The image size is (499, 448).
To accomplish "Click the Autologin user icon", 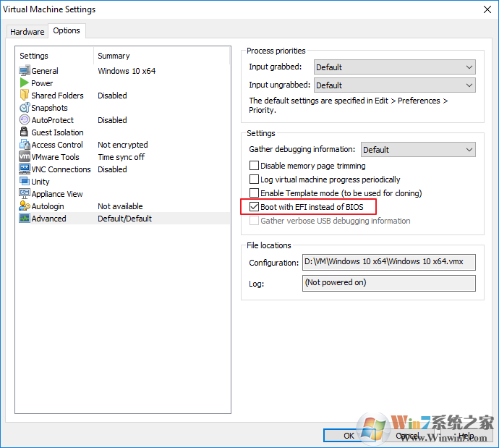I will 25,206.
